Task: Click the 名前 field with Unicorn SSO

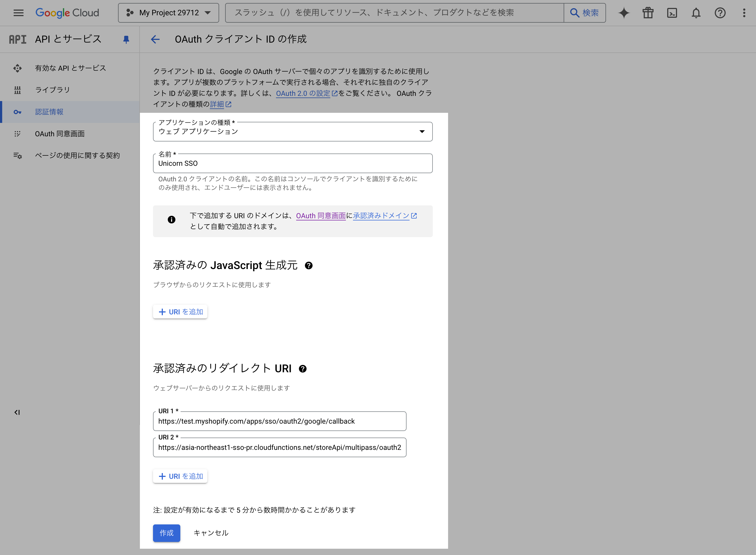Action: pos(292,164)
